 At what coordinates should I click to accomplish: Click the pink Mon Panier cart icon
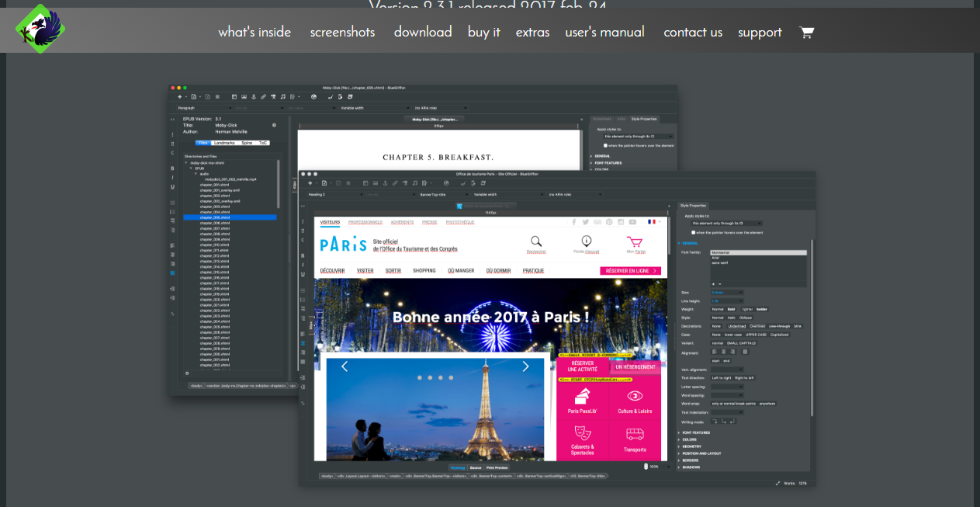[635, 242]
